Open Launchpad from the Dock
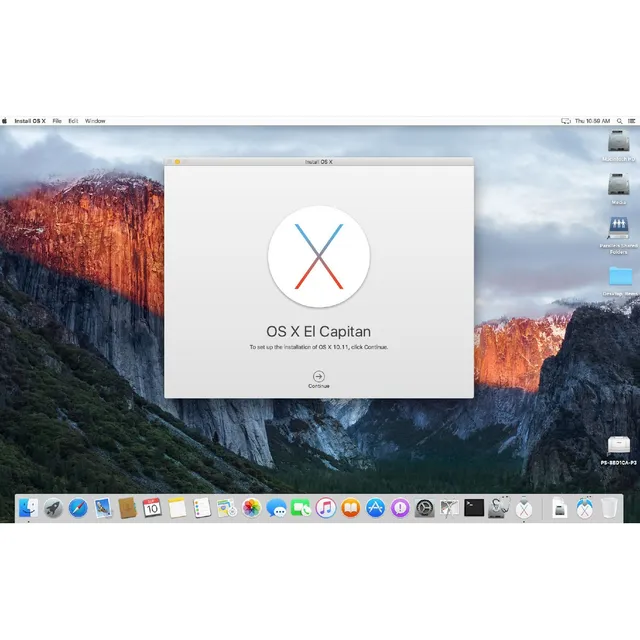This screenshot has width=640, height=640. [53, 508]
